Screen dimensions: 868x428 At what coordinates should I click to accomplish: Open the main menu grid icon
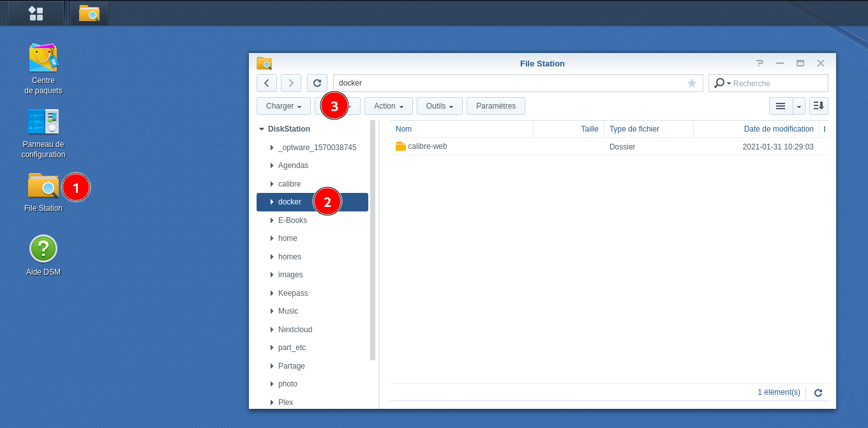(36, 13)
